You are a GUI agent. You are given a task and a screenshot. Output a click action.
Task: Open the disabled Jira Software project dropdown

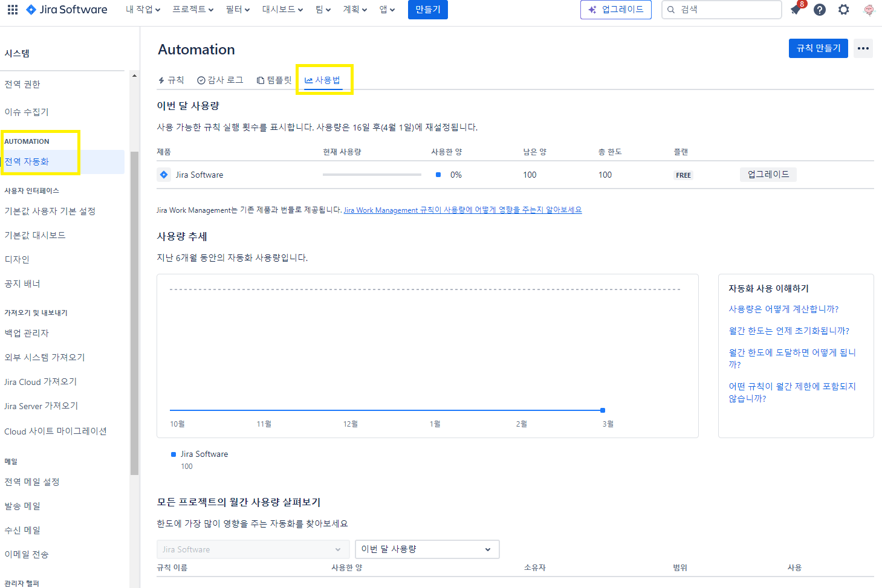[x=253, y=549]
